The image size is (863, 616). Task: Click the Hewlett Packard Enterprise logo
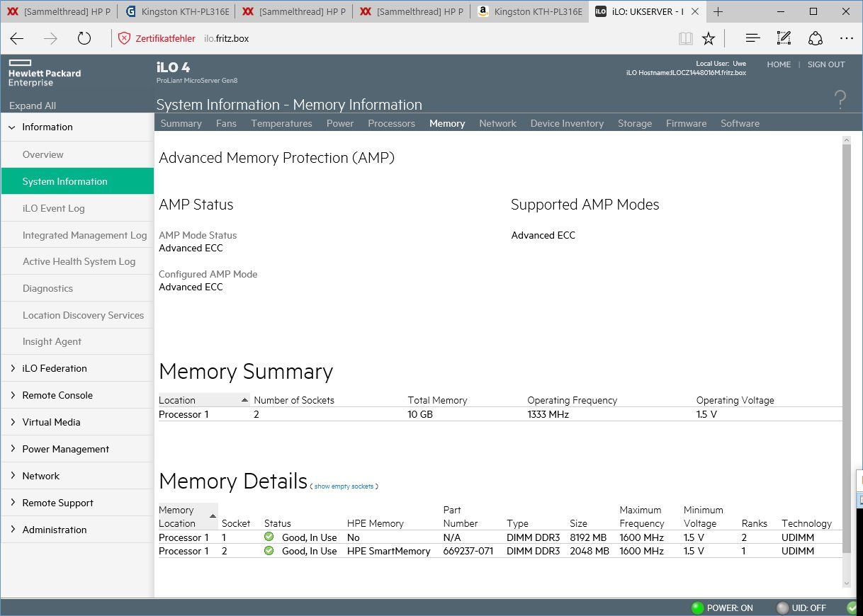[x=45, y=74]
